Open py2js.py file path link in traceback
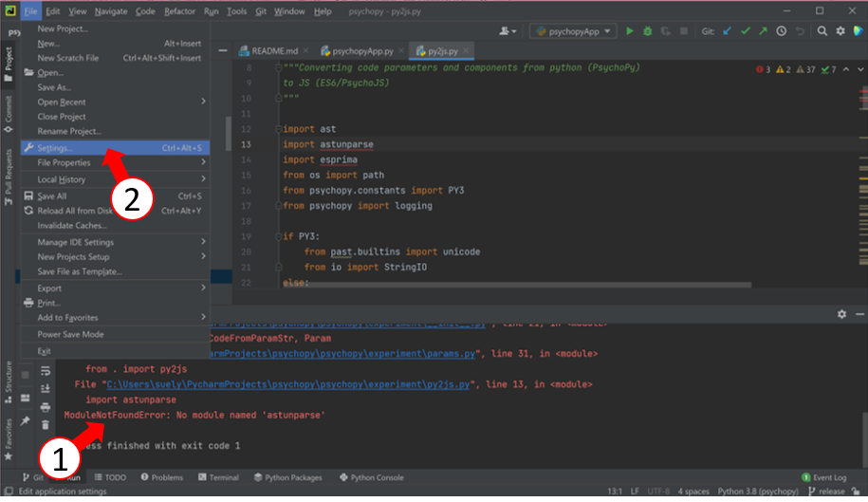 (x=287, y=384)
